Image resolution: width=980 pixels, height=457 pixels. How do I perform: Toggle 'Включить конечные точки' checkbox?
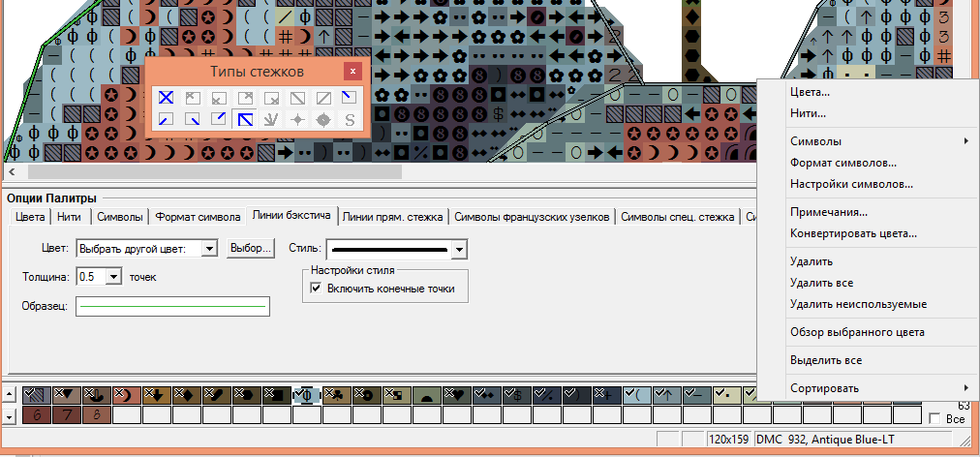pyautogui.click(x=315, y=288)
